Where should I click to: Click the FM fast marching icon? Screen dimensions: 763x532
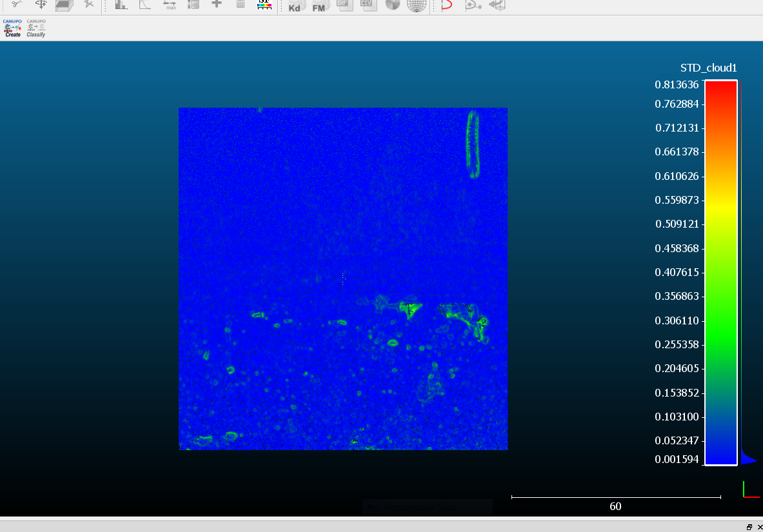(x=319, y=6)
